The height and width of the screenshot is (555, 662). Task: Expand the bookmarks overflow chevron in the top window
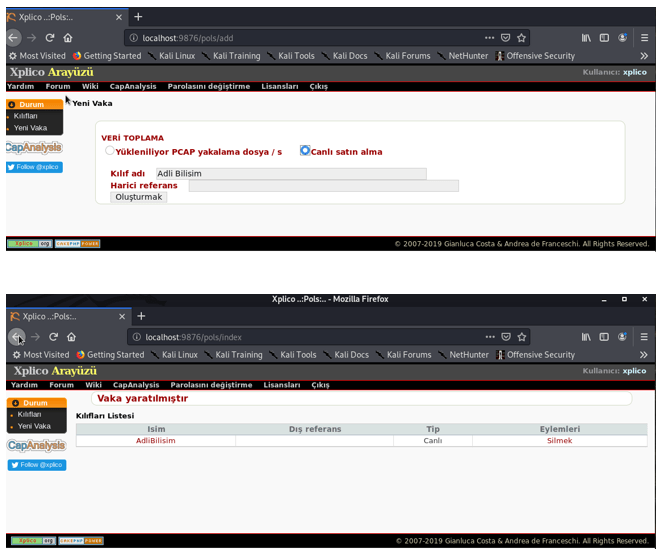643,56
